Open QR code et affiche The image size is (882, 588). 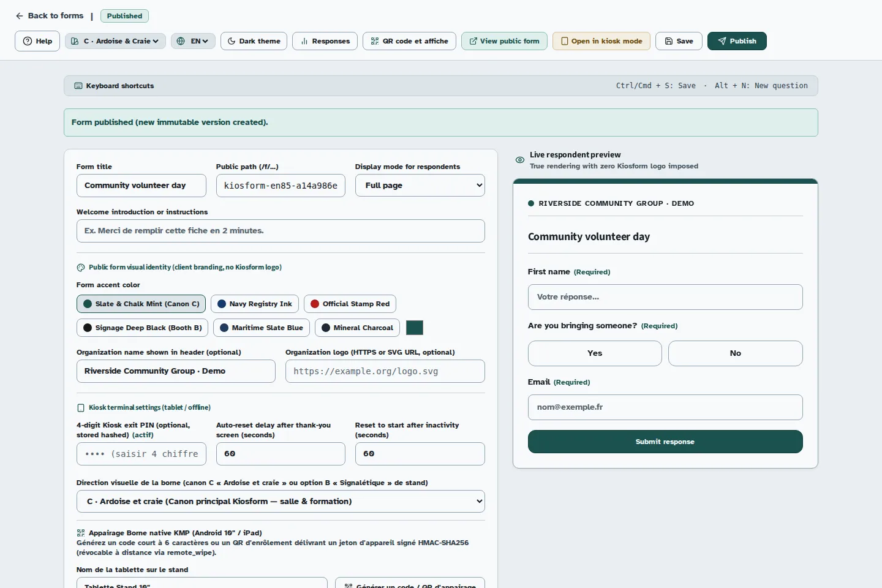409,41
